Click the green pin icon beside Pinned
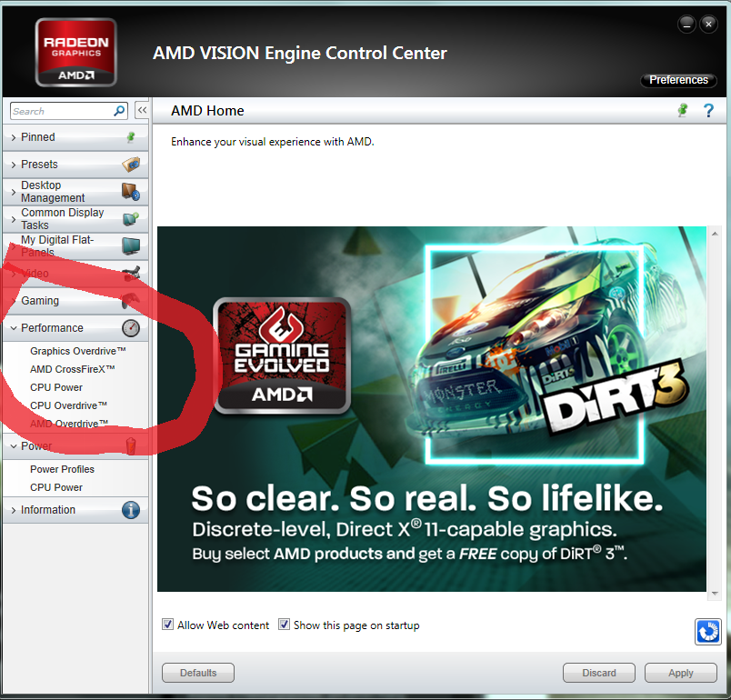 tap(131, 137)
